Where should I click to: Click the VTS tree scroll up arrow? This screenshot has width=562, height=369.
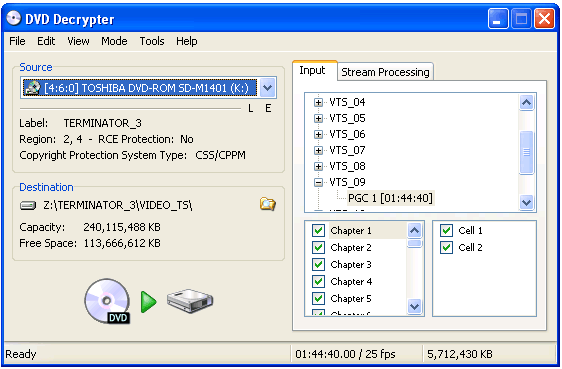pos(526,103)
